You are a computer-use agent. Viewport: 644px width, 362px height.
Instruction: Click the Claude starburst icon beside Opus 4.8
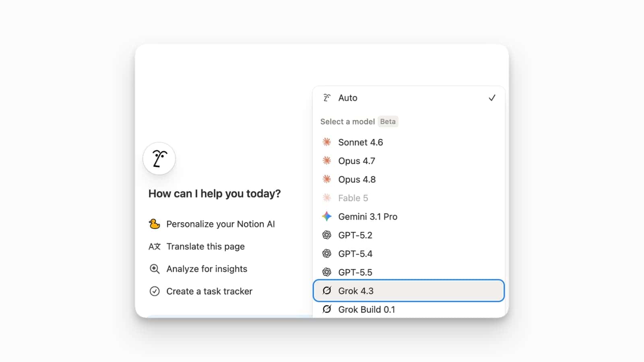327,179
